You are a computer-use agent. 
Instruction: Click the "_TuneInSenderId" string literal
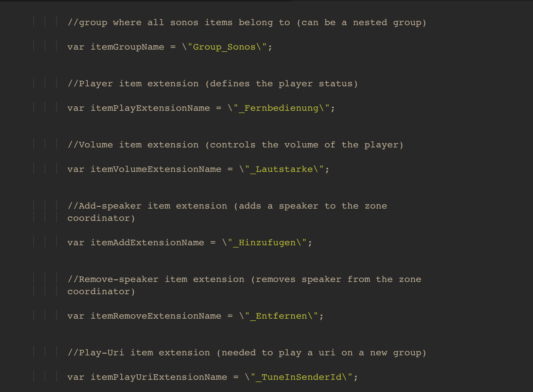301,377
